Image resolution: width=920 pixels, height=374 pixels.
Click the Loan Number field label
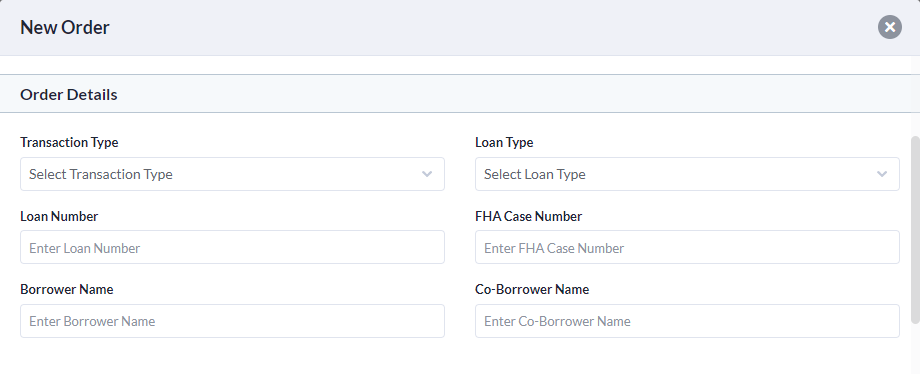pos(59,216)
